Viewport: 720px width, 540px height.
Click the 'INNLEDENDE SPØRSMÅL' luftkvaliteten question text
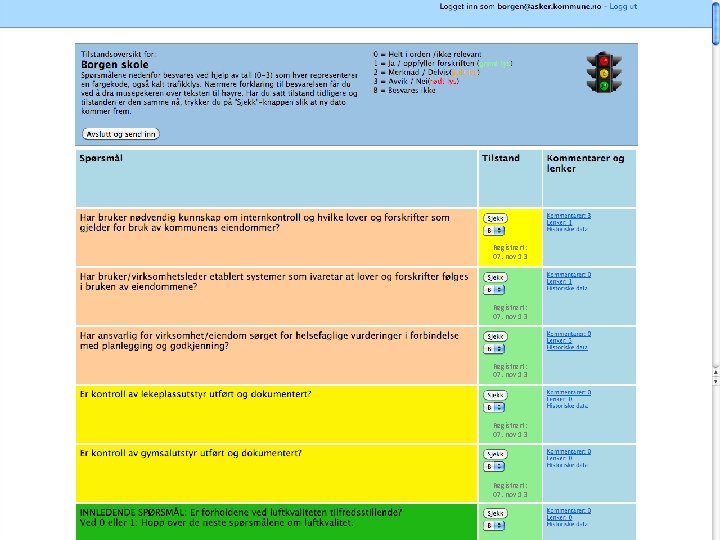point(241,518)
